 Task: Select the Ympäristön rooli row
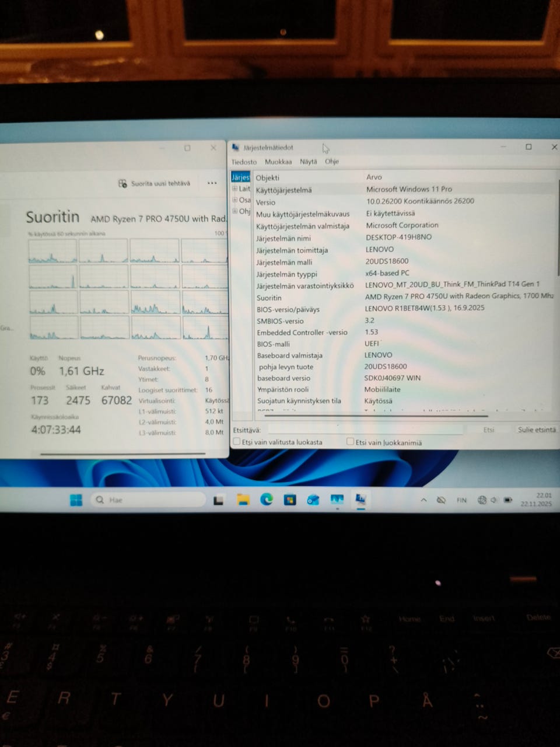click(x=405, y=389)
